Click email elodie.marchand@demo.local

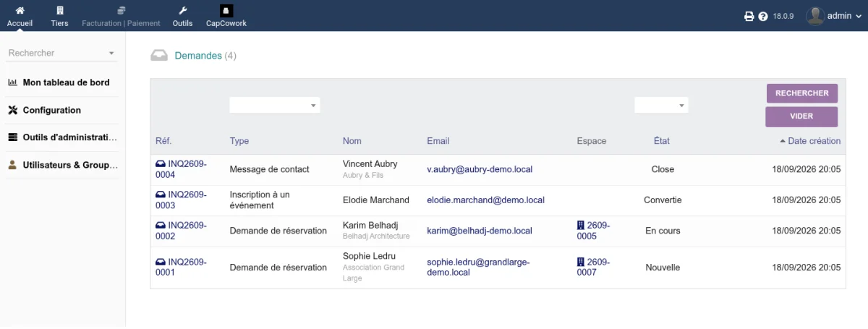point(486,200)
